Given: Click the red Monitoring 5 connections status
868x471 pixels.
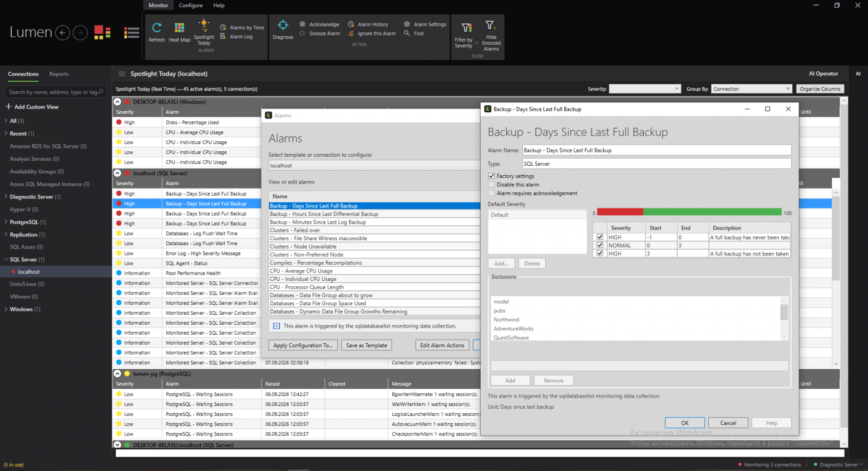Looking at the screenshot, I should pos(770,465).
